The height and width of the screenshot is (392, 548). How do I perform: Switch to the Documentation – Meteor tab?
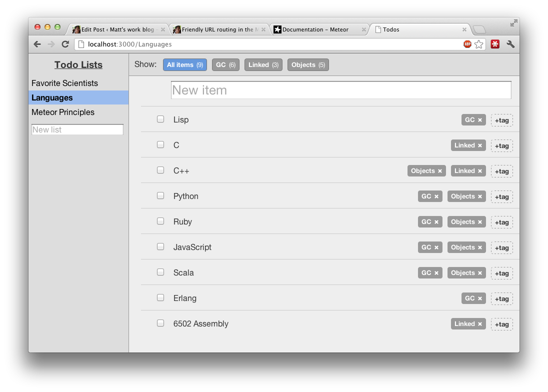pos(315,29)
